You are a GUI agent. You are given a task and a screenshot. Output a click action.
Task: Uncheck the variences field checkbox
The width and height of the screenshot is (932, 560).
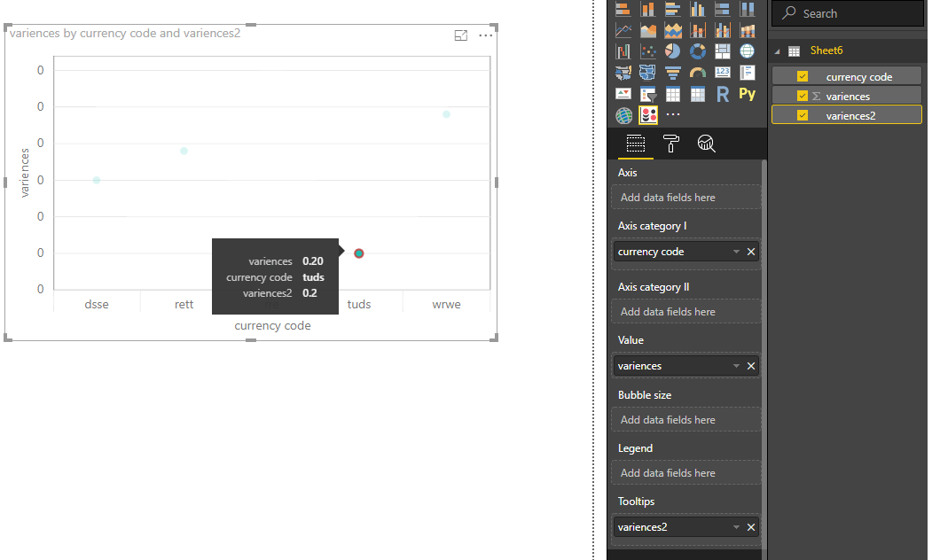[803, 96]
